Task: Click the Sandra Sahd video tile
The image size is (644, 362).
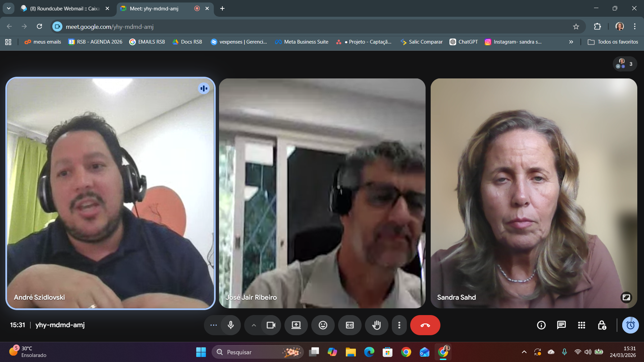Action: [x=533, y=193]
